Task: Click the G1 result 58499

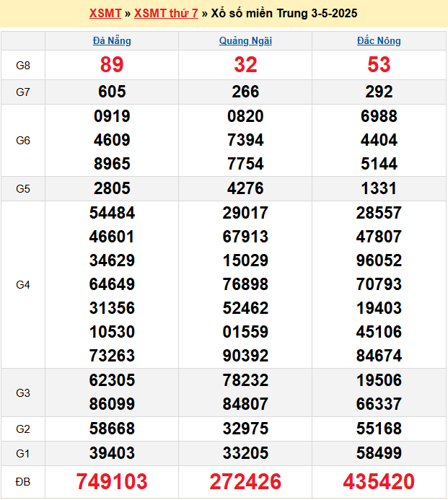Action: [379, 453]
